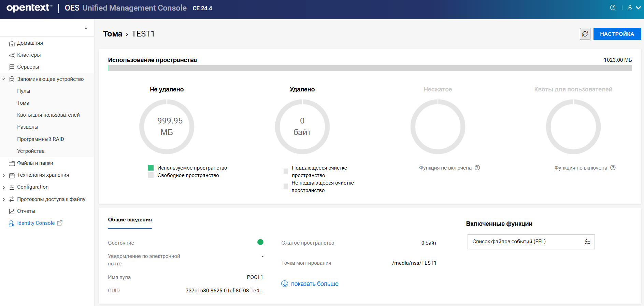The width and height of the screenshot is (644, 306).
Task: Collapse the sidebar with double chevron icon
Action: [86, 28]
